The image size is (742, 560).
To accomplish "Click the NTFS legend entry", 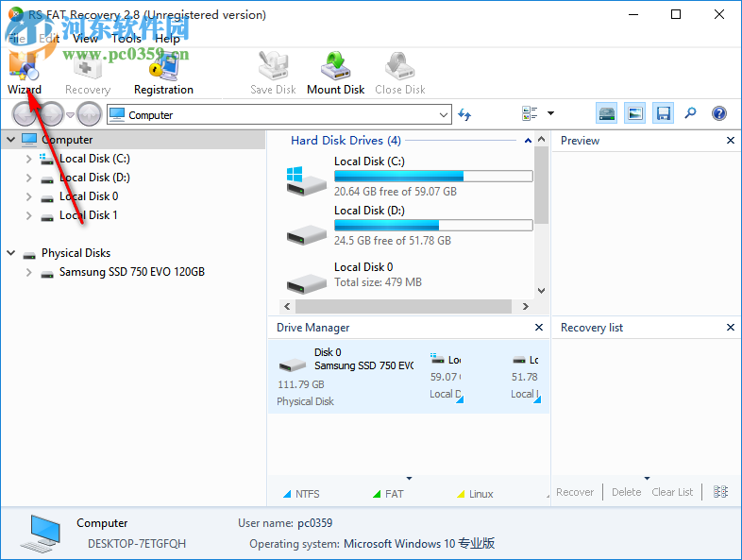I will pos(301,494).
